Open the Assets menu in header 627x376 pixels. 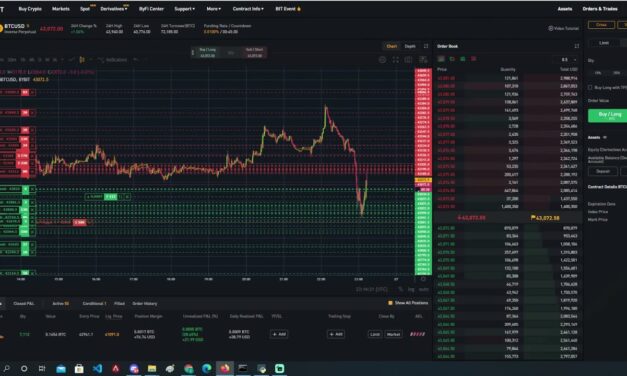(565, 9)
